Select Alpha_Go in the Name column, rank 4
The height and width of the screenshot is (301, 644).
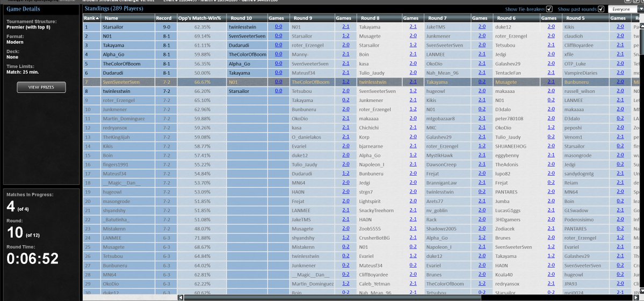[x=113, y=55]
